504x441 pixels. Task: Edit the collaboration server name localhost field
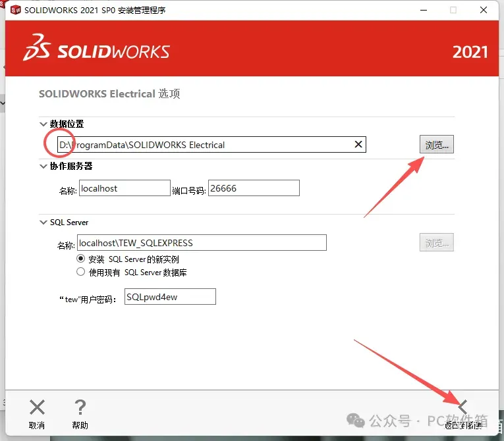pyautogui.click(x=125, y=188)
